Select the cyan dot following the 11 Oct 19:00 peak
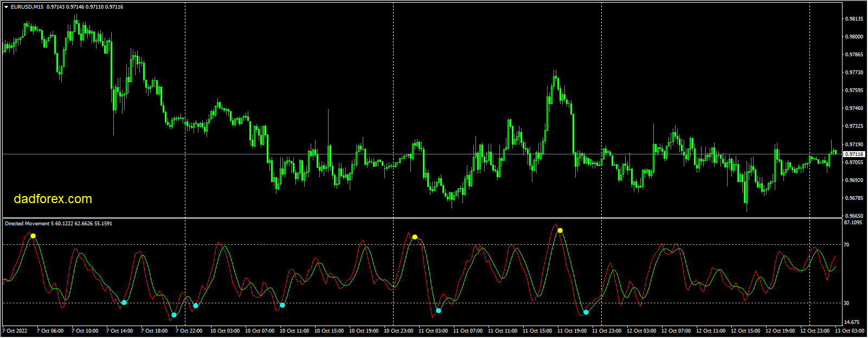The height and width of the screenshot is (338, 868). (586, 313)
